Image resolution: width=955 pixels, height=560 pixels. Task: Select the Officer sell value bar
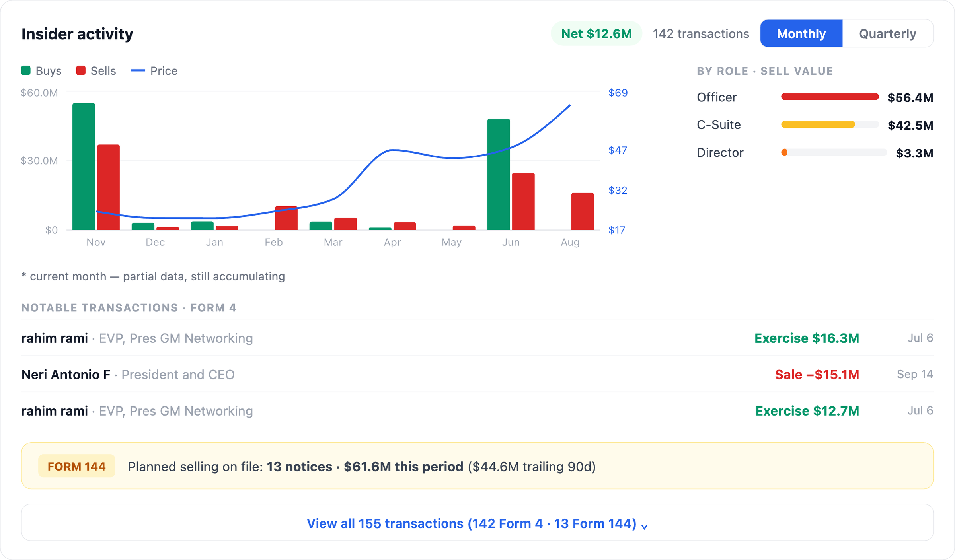point(830,97)
